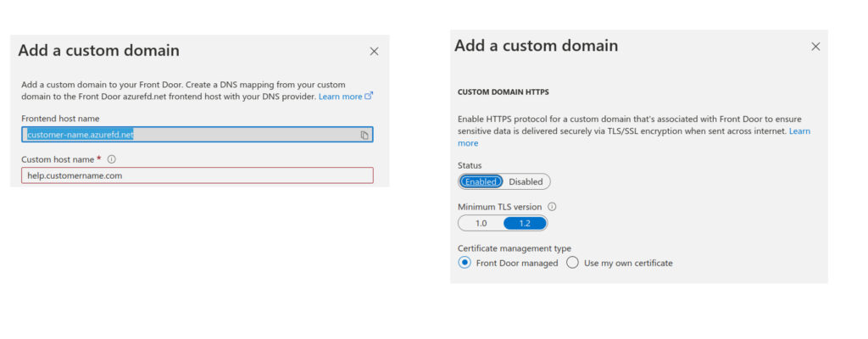Set HTTPS status to Enabled
The height and width of the screenshot is (339, 868).
tap(481, 181)
